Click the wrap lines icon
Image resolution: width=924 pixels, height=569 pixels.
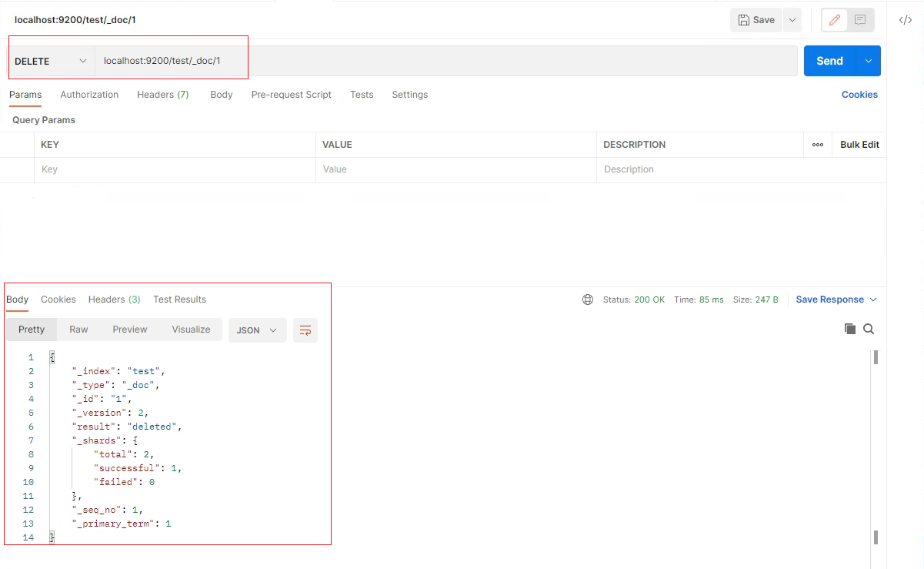click(305, 330)
